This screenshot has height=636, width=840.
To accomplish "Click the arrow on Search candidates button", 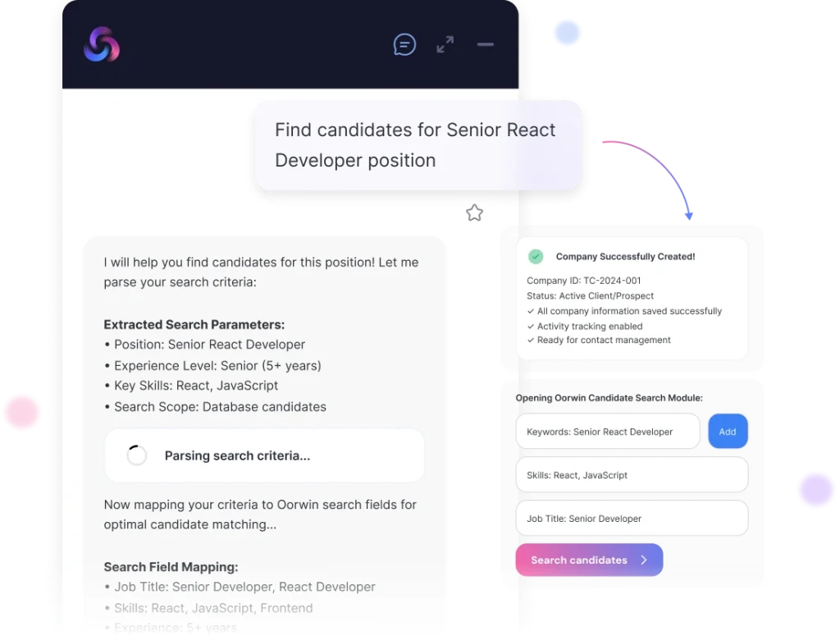I will pos(644,561).
